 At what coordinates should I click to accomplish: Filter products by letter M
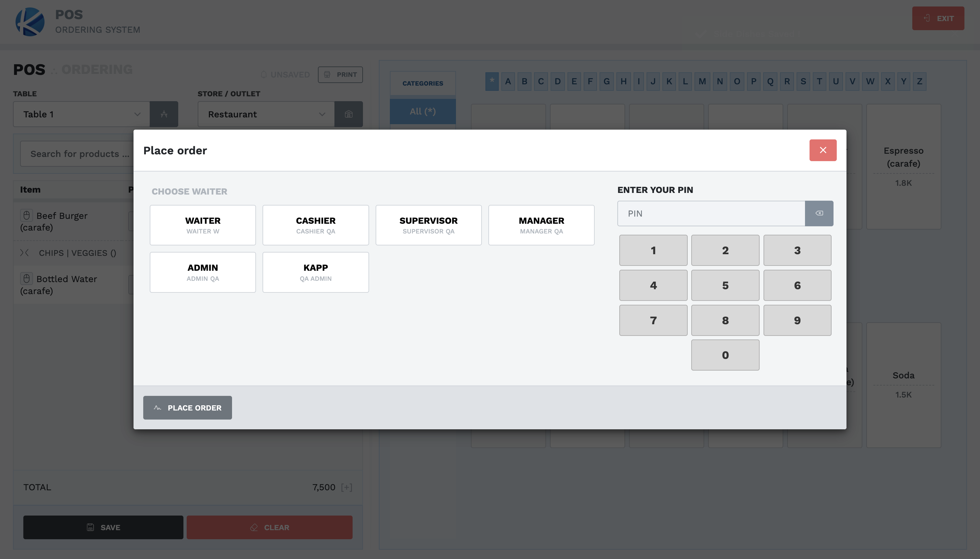pyautogui.click(x=702, y=81)
